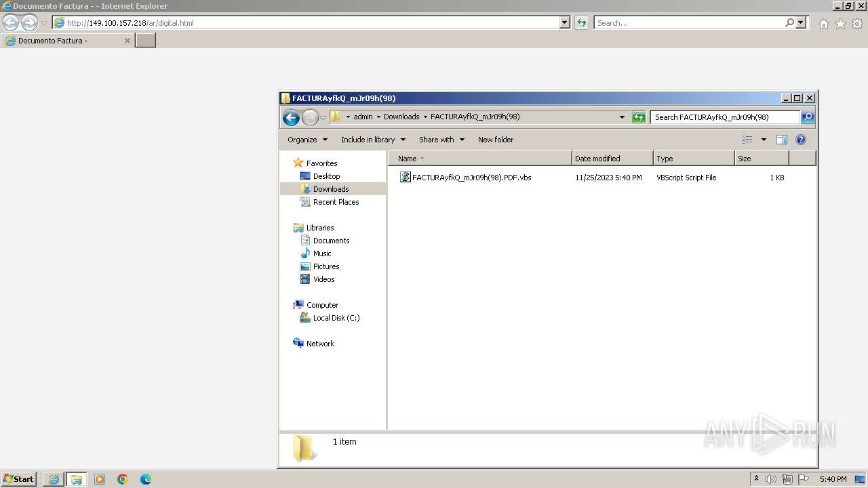This screenshot has height=488, width=868.
Task: Open a new blank IE tab
Action: pyautogui.click(x=146, y=41)
